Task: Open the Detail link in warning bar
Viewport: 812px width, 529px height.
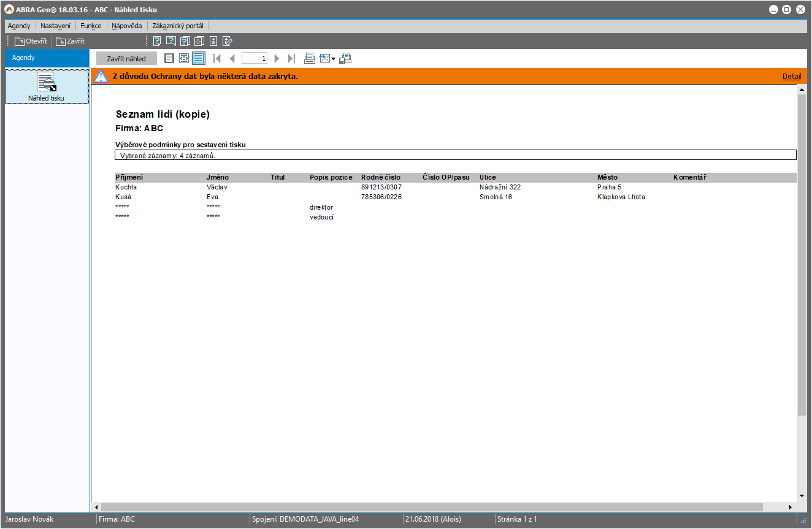Action: click(x=791, y=77)
